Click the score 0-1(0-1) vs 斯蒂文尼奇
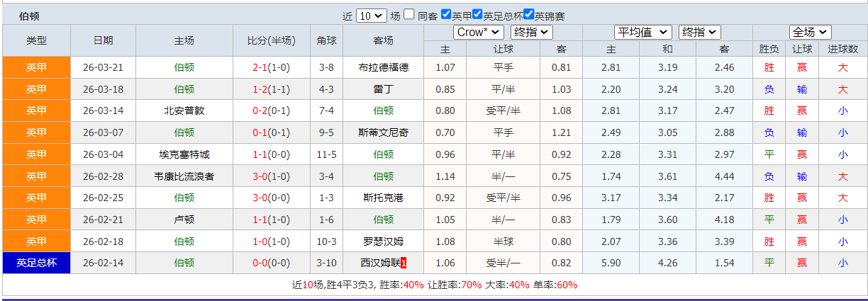 click(272, 132)
